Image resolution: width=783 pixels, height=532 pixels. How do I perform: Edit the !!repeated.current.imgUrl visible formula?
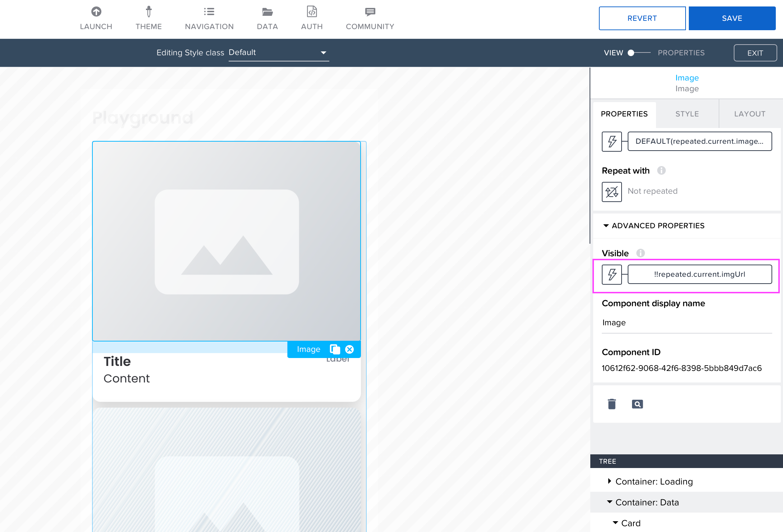pyautogui.click(x=700, y=274)
